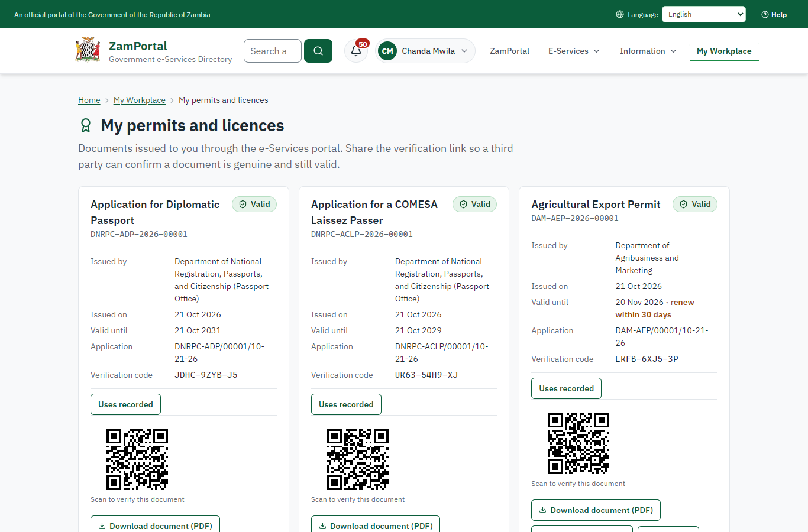Download COMESA Laissez Passer document PDF
This screenshot has width=808, height=532.
click(376, 524)
